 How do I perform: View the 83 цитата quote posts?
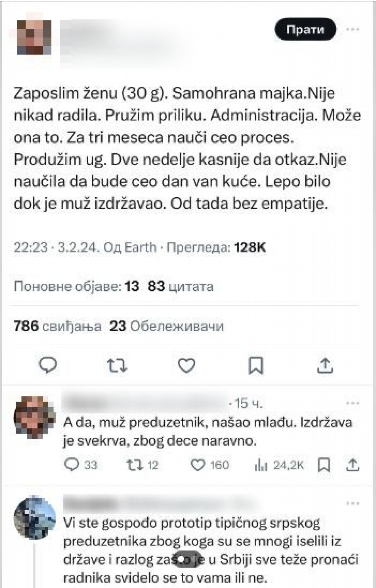(180, 286)
